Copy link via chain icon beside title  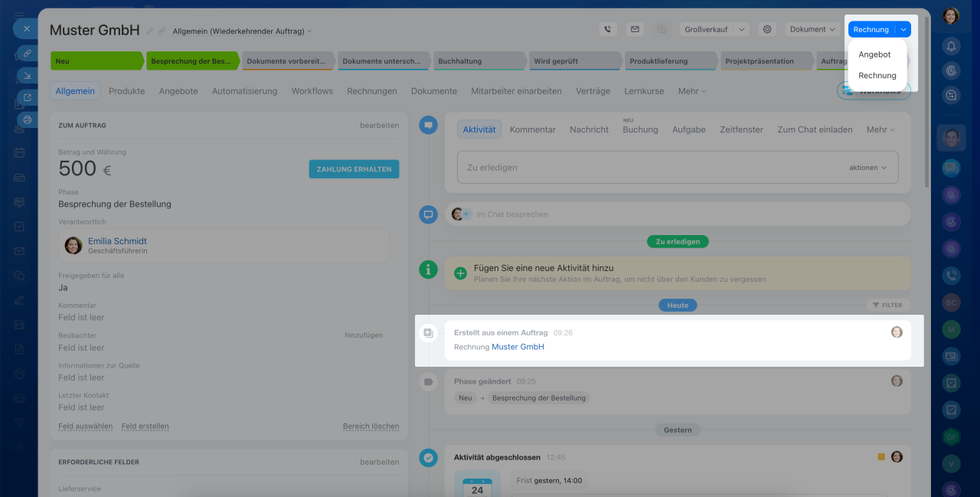coord(162,31)
